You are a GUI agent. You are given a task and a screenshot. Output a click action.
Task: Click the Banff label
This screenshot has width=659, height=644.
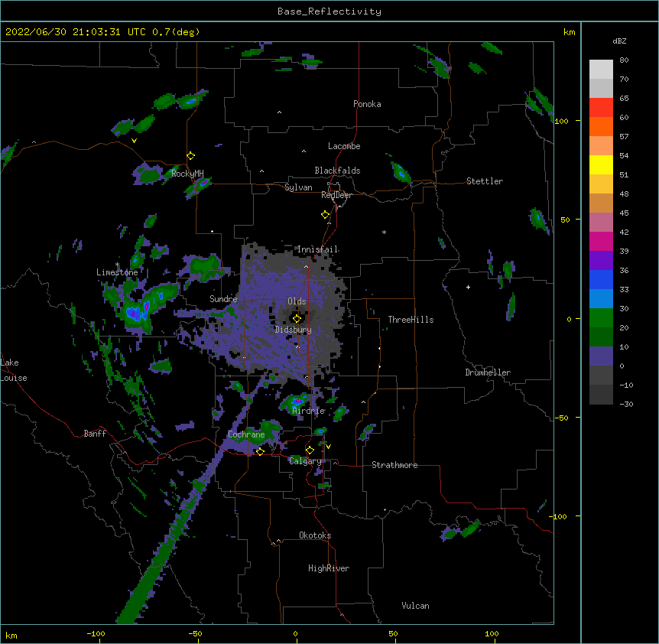click(x=95, y=434)
